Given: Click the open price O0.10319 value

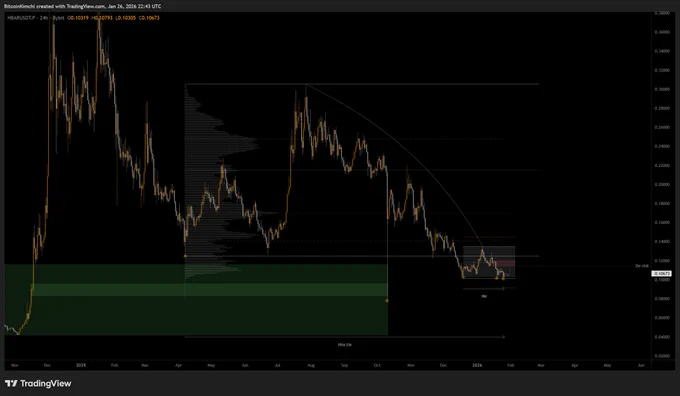Looking at the screenshot, I should coord(78,18).
